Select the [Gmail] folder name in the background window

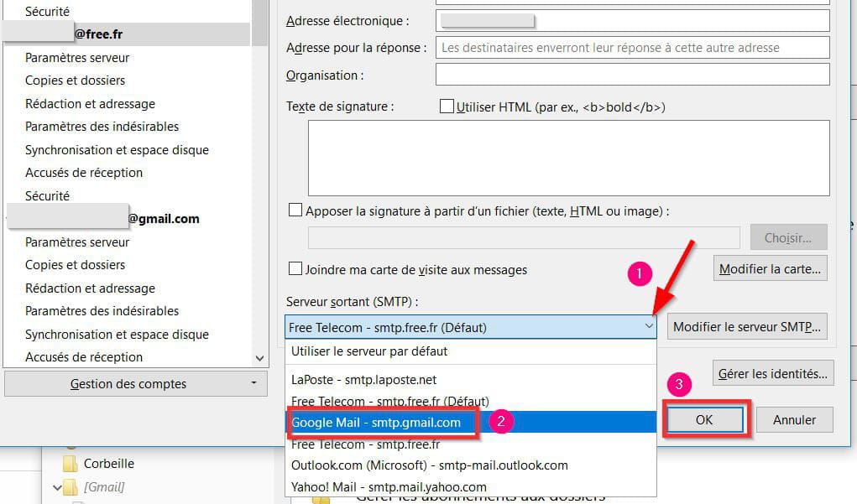click(x=104, y=486)
